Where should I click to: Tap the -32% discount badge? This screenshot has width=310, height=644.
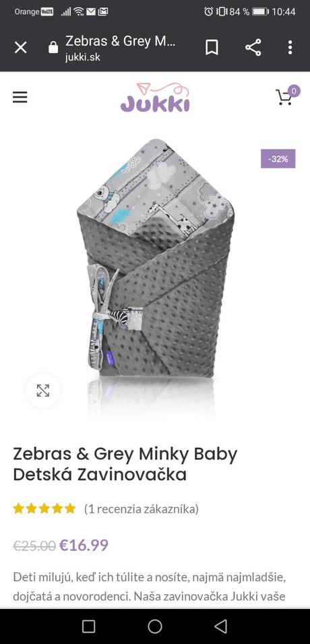pyautogui.click(x=278, y=158)
